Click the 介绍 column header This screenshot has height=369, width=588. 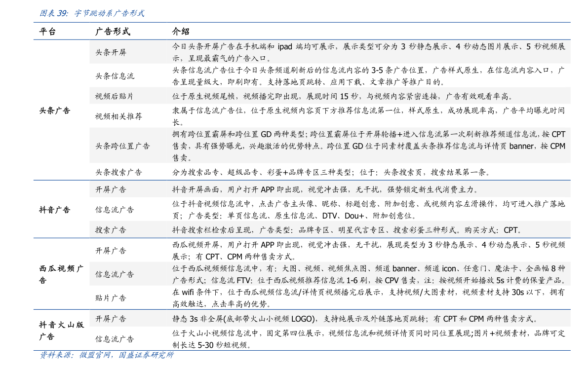tap(181, 32)
